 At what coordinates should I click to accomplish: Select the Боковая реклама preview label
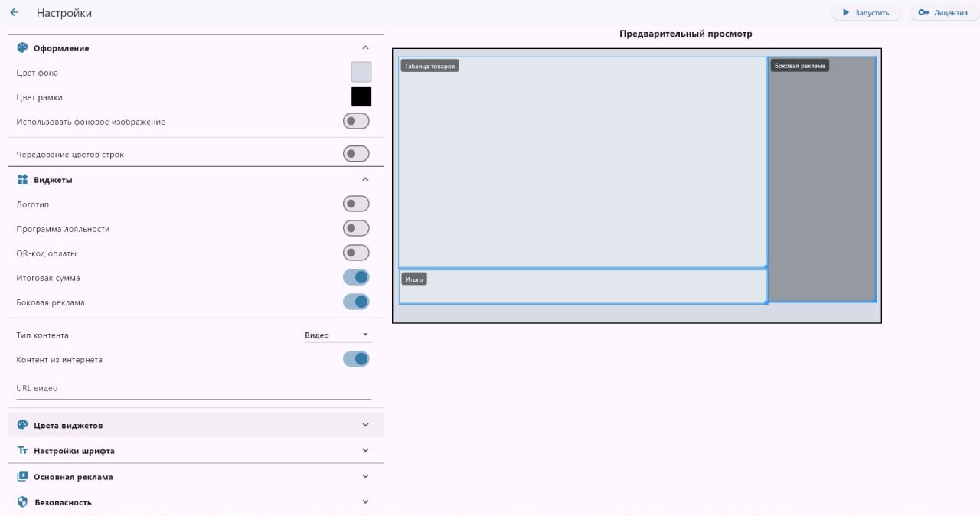(799, 66)
